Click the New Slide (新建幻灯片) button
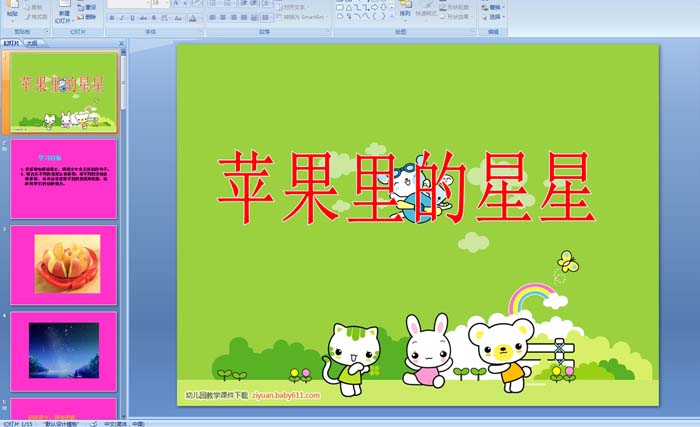The width and height of the screenshot is (700, 427). tap(64, 13)
